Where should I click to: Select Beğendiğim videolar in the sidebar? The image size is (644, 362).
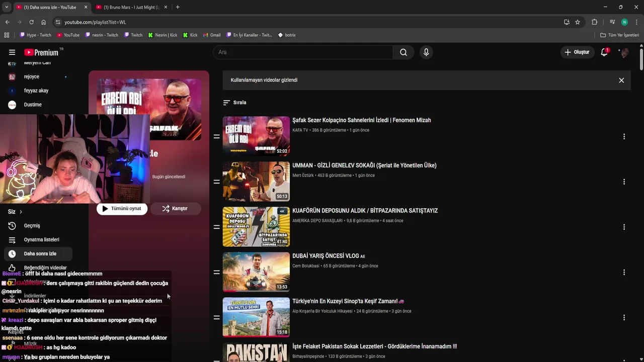pyautogui.click(x=38, y=268)
